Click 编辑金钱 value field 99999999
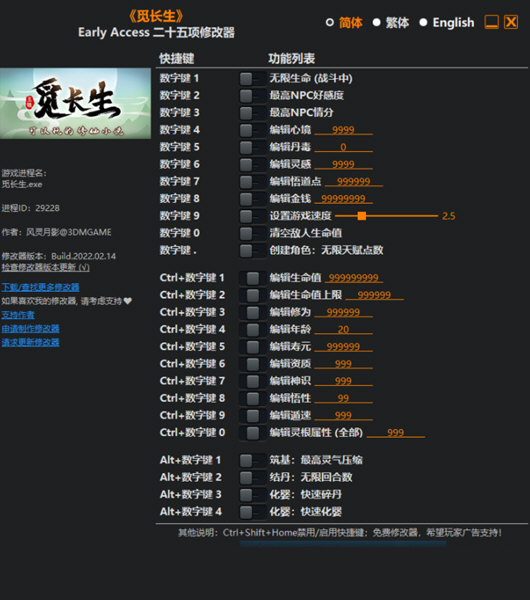This screenshot has height=600, width=530. pos(343,199)
